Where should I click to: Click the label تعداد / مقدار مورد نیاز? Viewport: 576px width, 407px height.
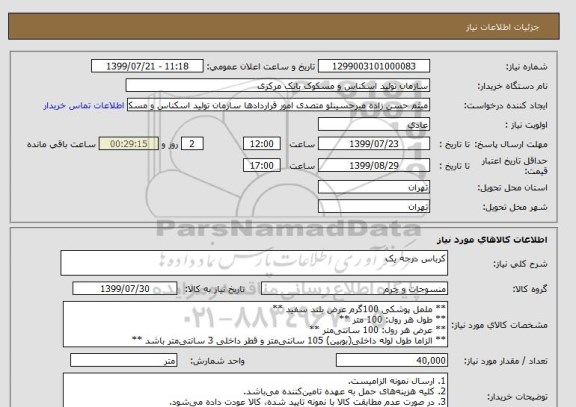[x=505, y=361]
